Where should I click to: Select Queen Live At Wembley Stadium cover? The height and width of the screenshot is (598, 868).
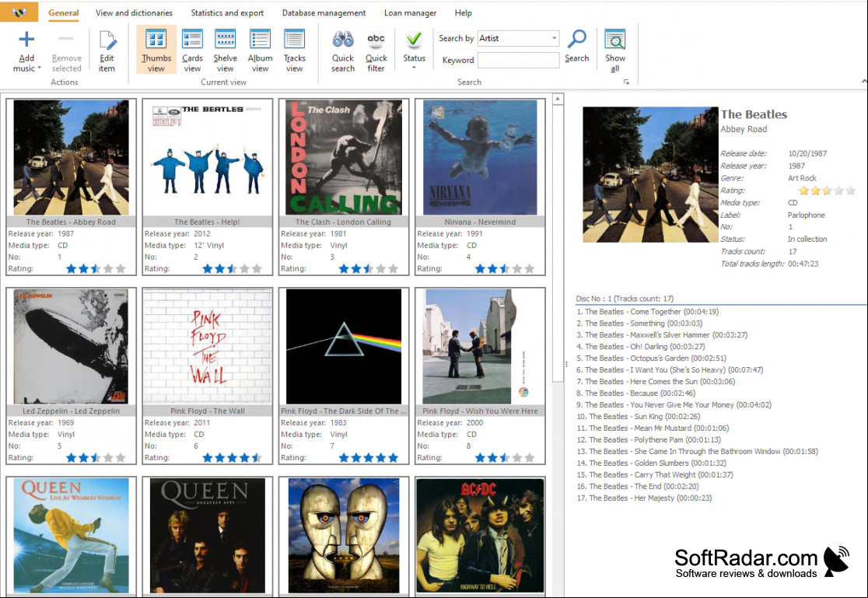(x=72, y=536)
